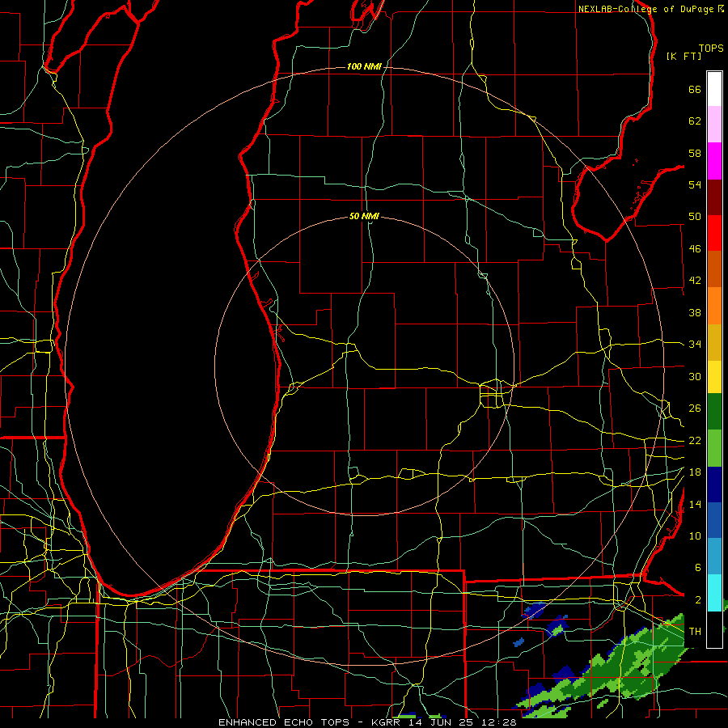Click the light green 22 kft swatch

point(714,448)
